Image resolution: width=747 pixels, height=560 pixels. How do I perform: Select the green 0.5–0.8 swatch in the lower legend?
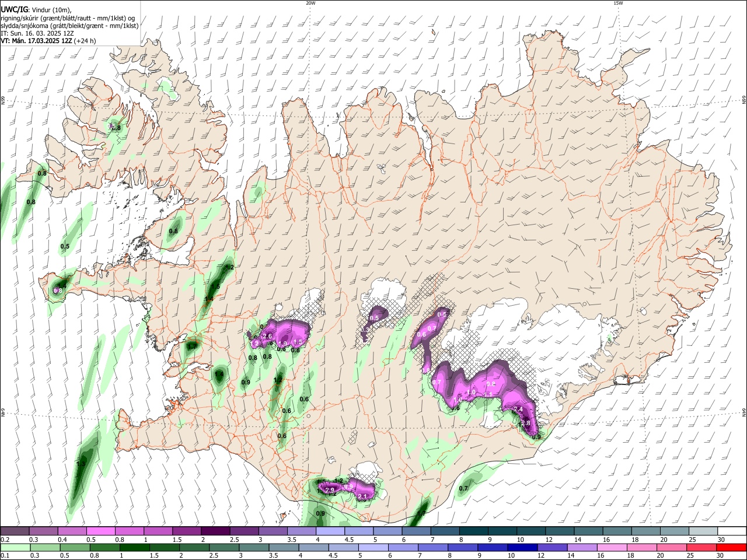tap(75, 548)
